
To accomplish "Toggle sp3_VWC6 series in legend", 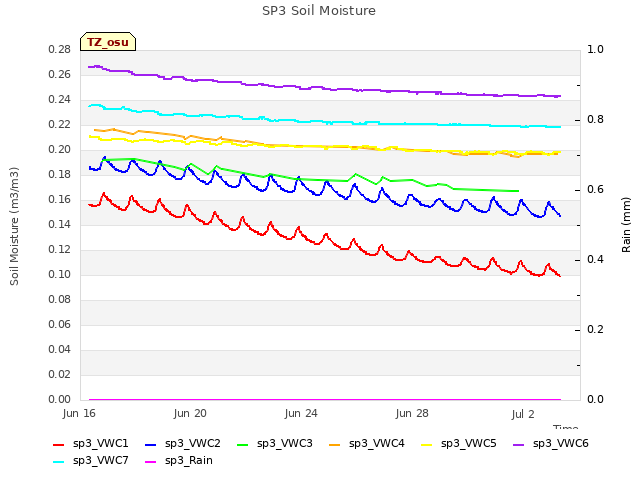I will point(551,444).
